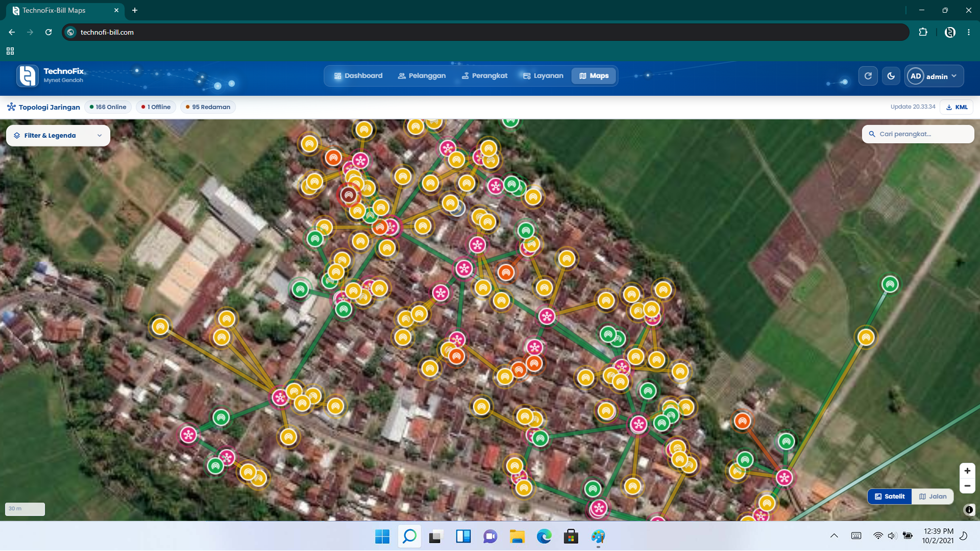
Task: Expand the Filter & Legenda panel
Action: coord(58,136)
